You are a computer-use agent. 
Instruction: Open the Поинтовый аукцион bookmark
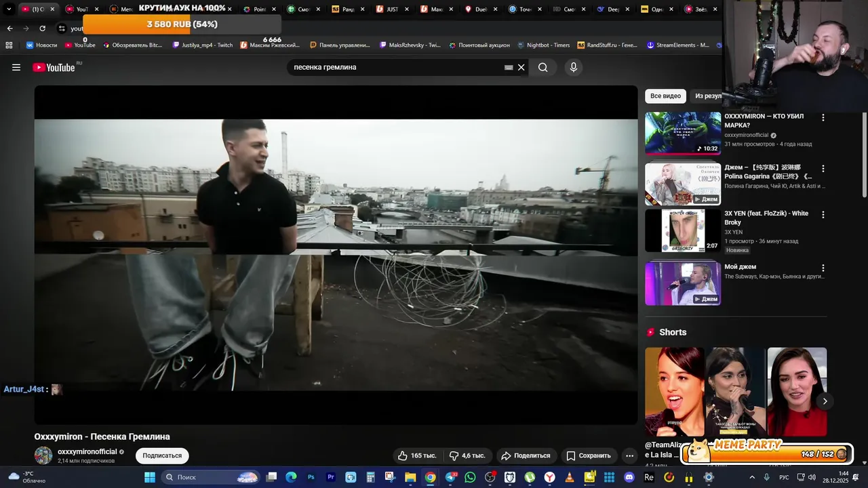[x=479, y=45]
